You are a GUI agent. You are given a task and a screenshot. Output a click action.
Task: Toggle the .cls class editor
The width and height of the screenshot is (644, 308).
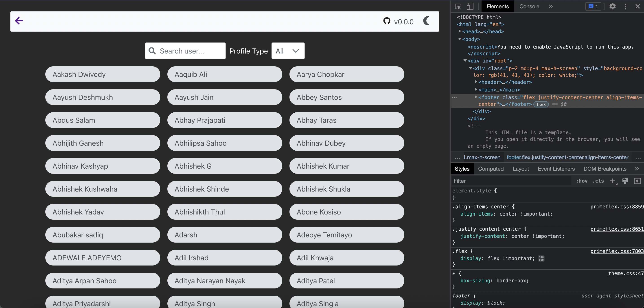click(x=598, y=181)
